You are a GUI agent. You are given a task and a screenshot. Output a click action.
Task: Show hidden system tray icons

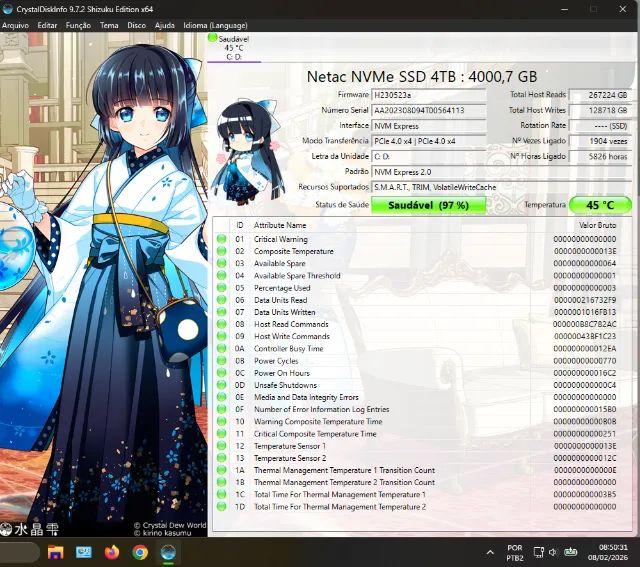tap(490, 552)
